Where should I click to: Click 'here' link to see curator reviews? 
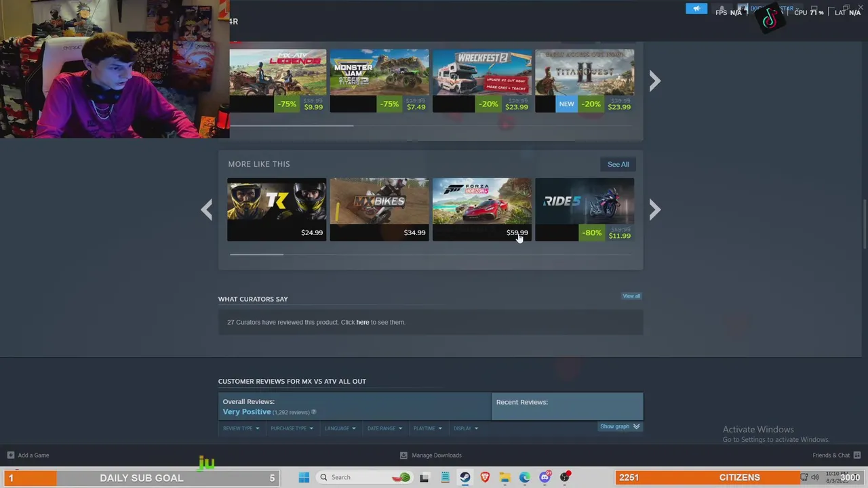(363, 322)
